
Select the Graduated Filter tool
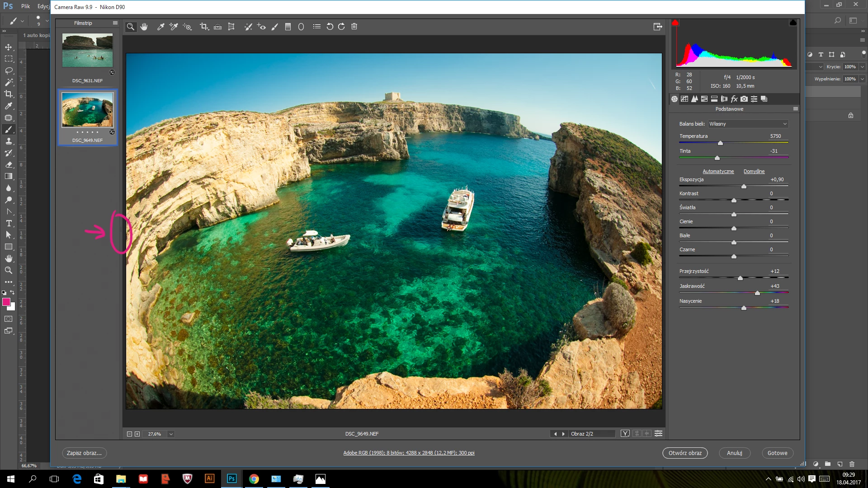pos(288,27)
